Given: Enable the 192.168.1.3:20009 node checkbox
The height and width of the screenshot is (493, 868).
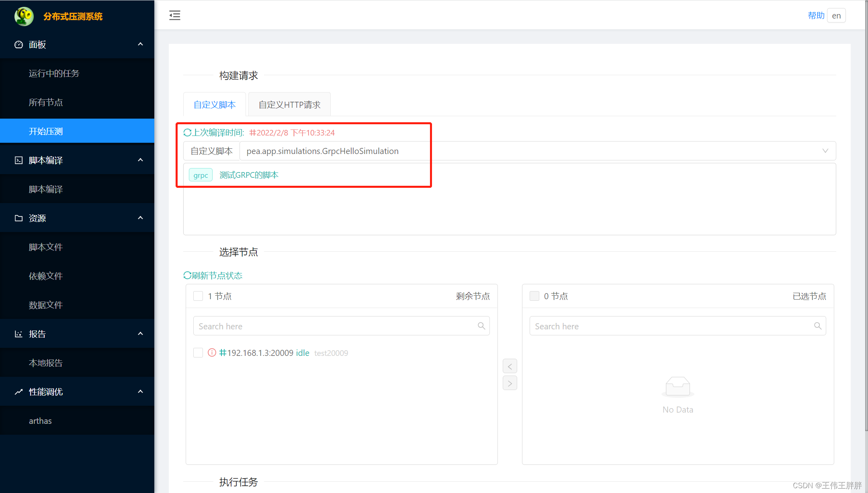Looking at the screenshot, I should tap(198, 353).
